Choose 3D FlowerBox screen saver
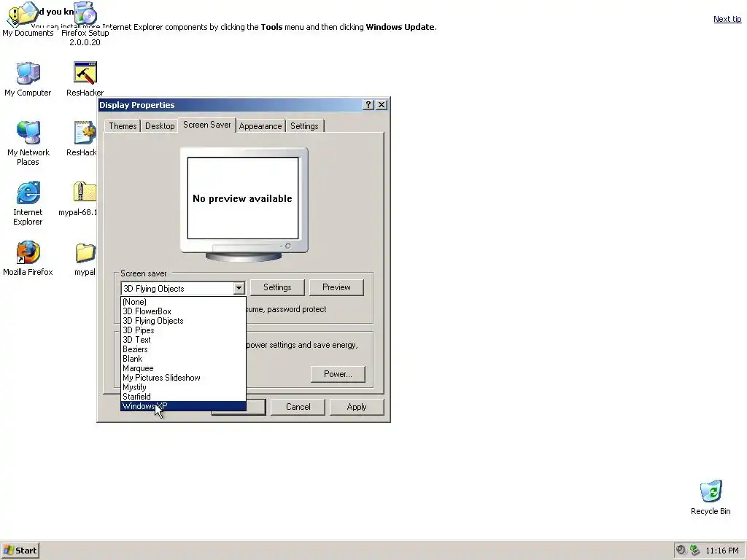 point(183,311)
